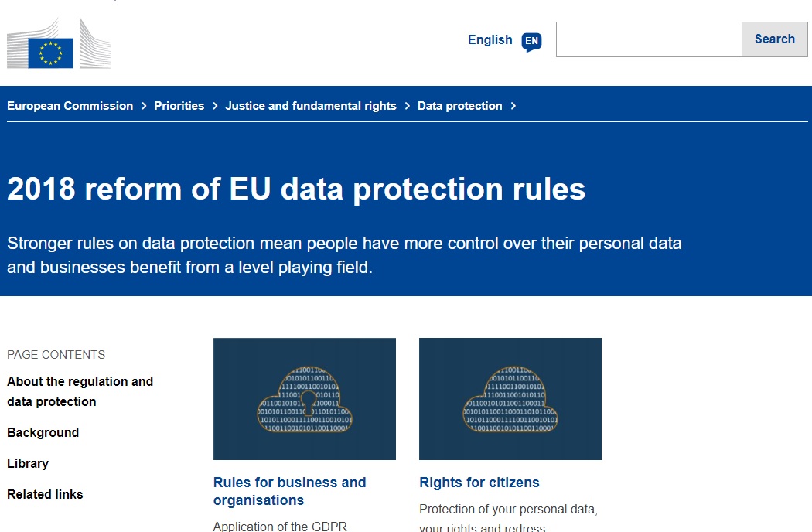Open the Rights for citizens cloud image
Viewport: 812px width, 532px height.
pos(510,399)
